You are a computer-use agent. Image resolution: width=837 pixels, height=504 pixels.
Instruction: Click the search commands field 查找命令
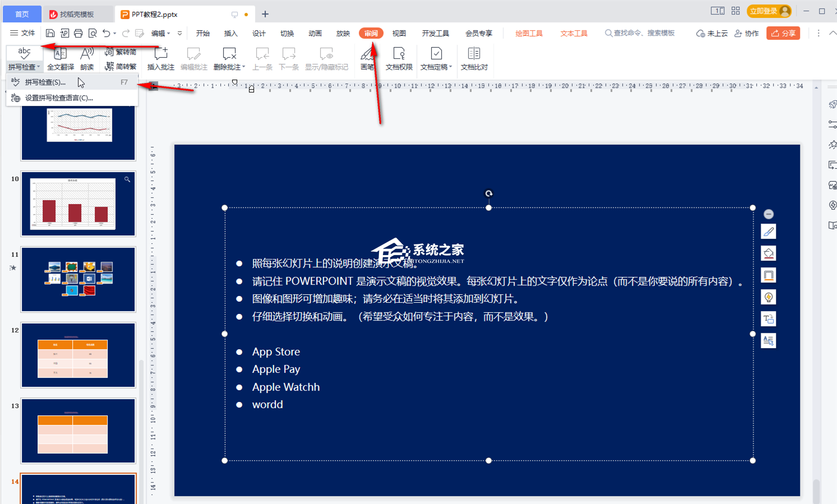click(640, 34)
